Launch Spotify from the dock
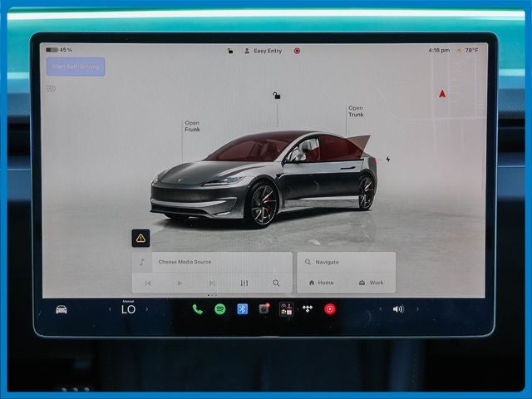Screen dimensions: 532x399 click(x=220, y=309)
